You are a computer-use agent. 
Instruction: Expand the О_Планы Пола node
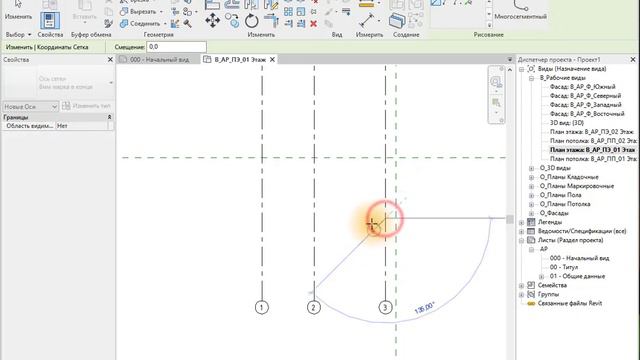531,195
